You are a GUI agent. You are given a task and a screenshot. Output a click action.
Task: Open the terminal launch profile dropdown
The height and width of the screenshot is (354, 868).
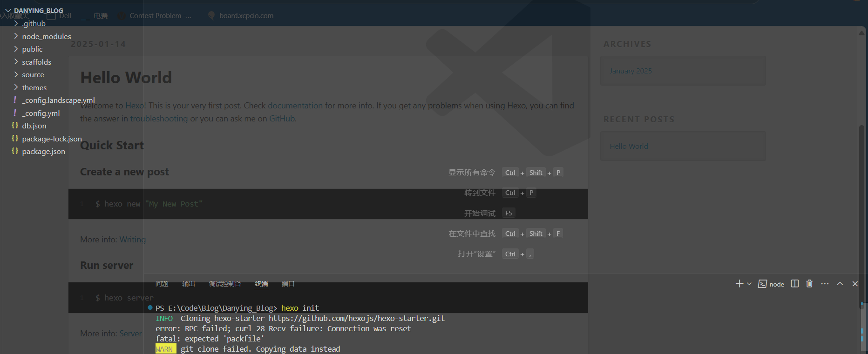[749, 284]
